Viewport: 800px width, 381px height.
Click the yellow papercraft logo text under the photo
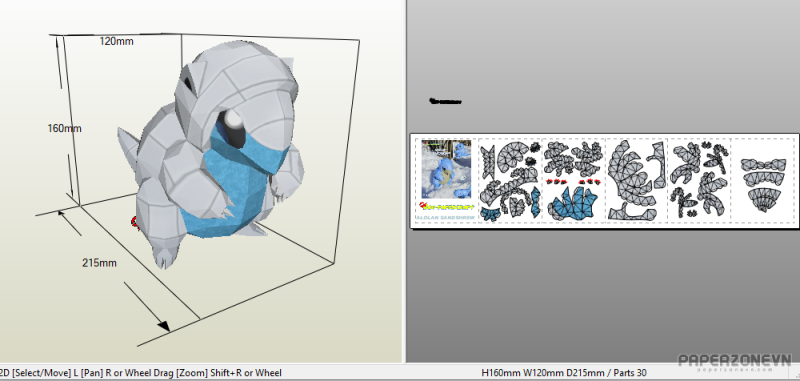coord(446,207)
